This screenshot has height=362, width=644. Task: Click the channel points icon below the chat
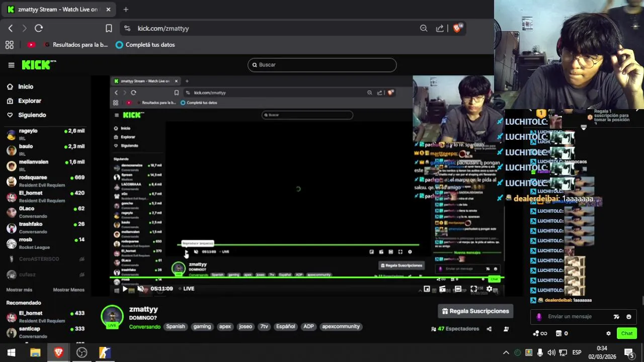point(540,333)
